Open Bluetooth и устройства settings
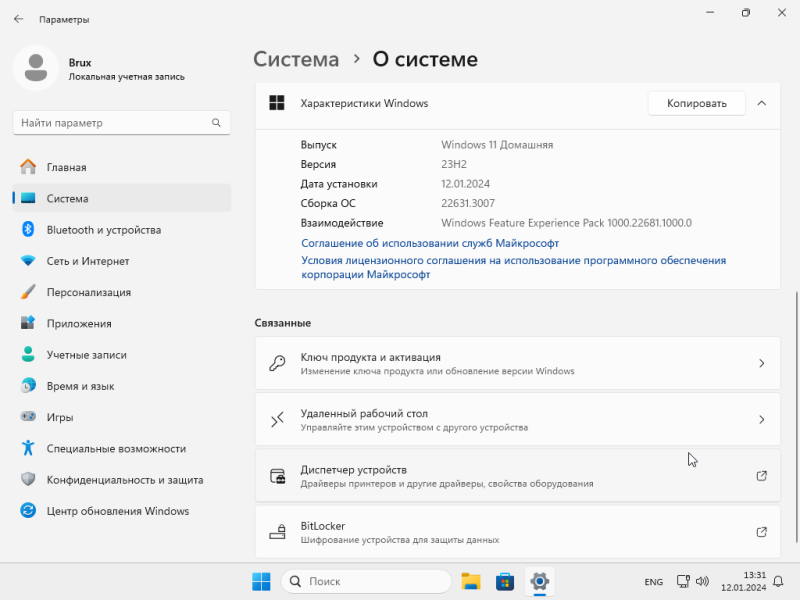 tap(121, 230)
